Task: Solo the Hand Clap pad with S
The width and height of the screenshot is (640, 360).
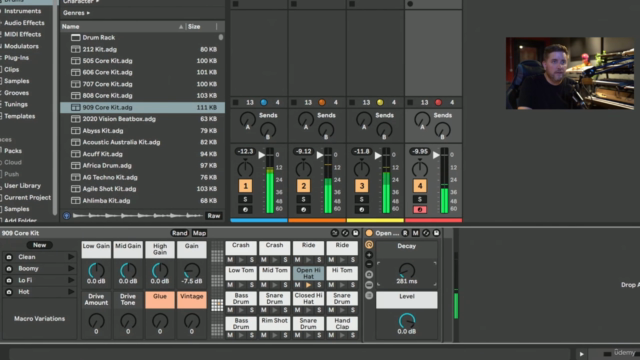Action: pos(353,335)
